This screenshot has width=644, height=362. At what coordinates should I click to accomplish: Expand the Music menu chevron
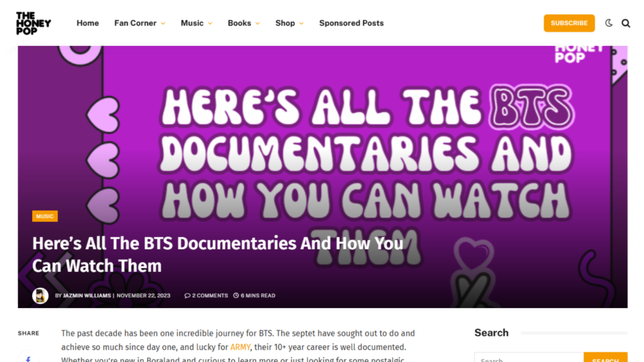click(210, 23)
